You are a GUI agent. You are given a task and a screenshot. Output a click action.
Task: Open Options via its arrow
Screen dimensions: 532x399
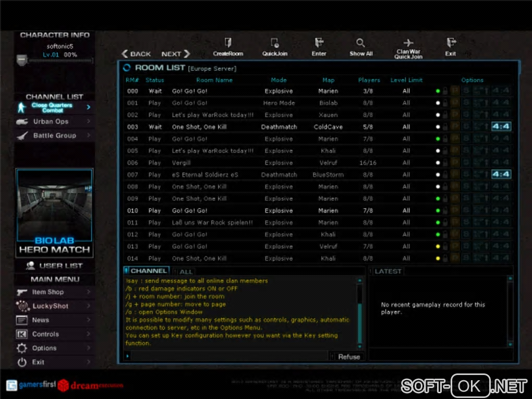89,348
